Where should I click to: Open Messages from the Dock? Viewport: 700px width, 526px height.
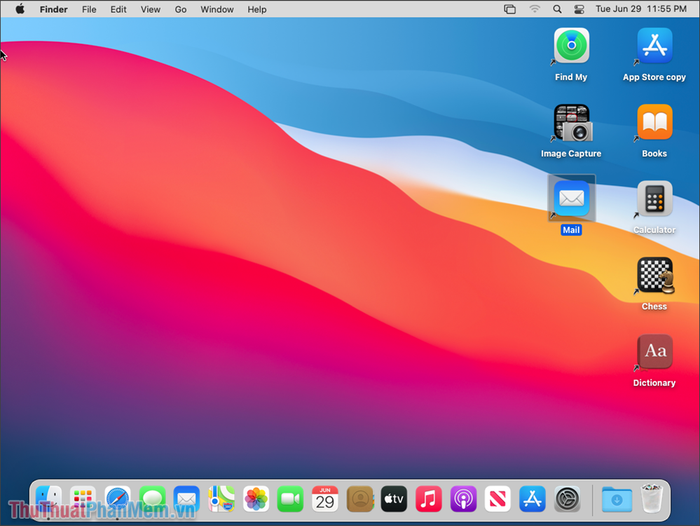(x=152, y=499)
